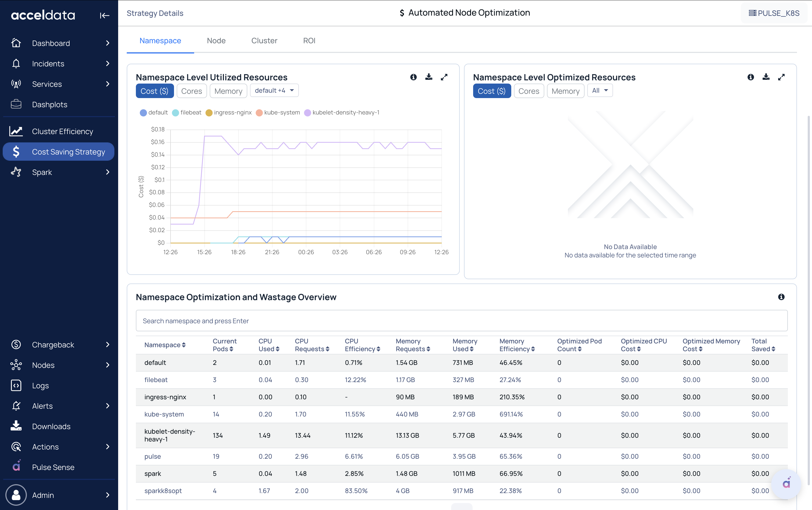Select Memory in Utilized Resources
This screenshot has height=510, width=812.
[x=228, y=91]
